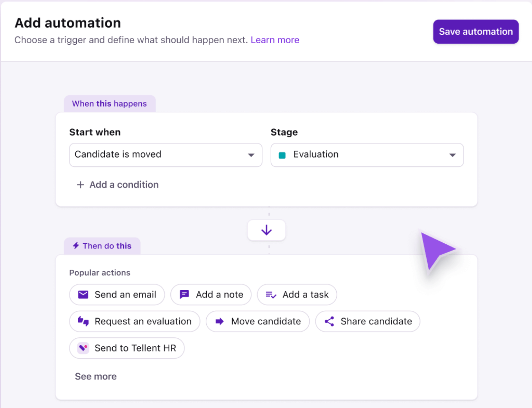Click the arrow icon on Move candidate
The width and height of the screenshot is (532, 408).
[x=219, y=321]
